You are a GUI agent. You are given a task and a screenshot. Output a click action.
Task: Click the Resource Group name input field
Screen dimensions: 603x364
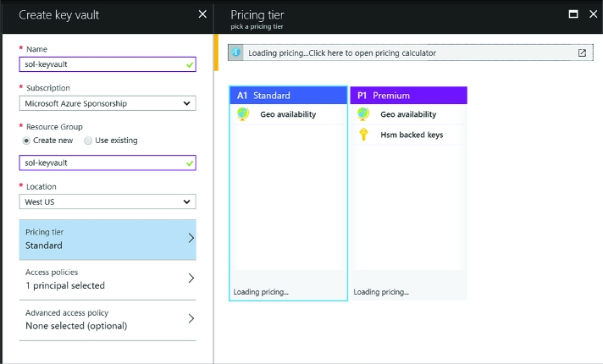point(108,163)
